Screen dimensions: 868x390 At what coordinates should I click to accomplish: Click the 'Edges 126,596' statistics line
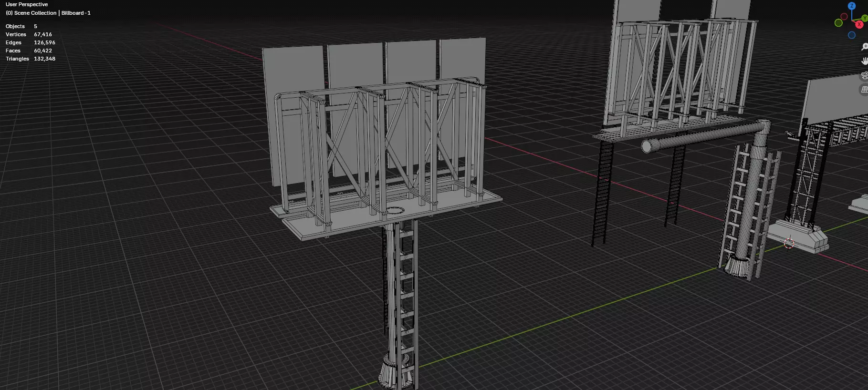[31, 42]
